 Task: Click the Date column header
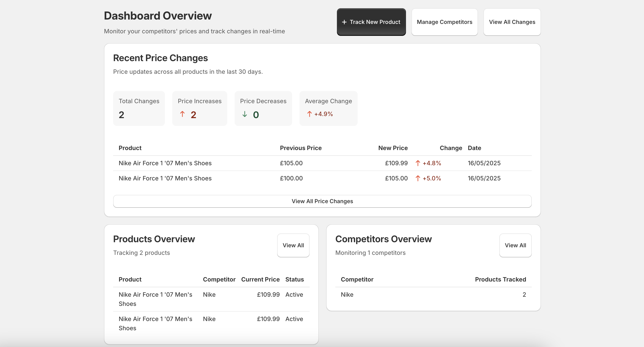tap(474, 148)
